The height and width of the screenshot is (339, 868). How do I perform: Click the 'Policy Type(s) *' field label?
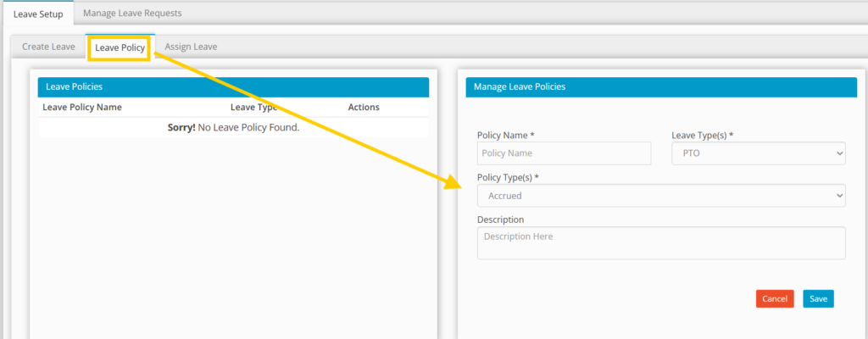click(x=509, y=177)
